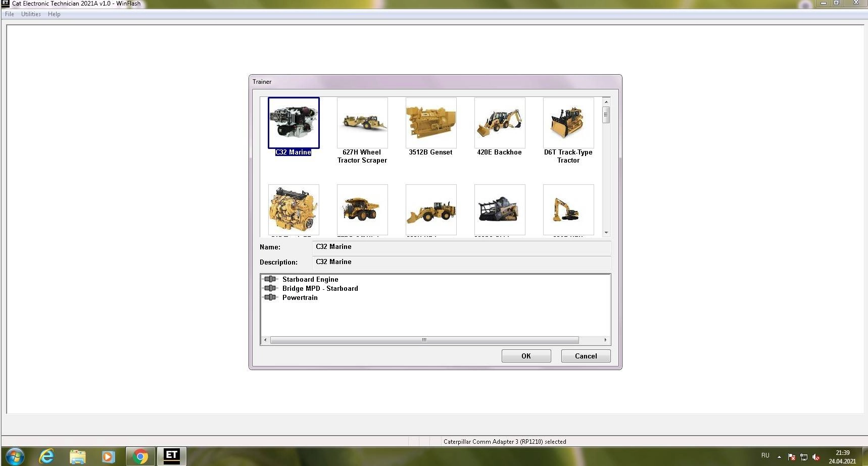
Task: Open Windows Explorer from the taskbar
Action: [x=77, y=456]
